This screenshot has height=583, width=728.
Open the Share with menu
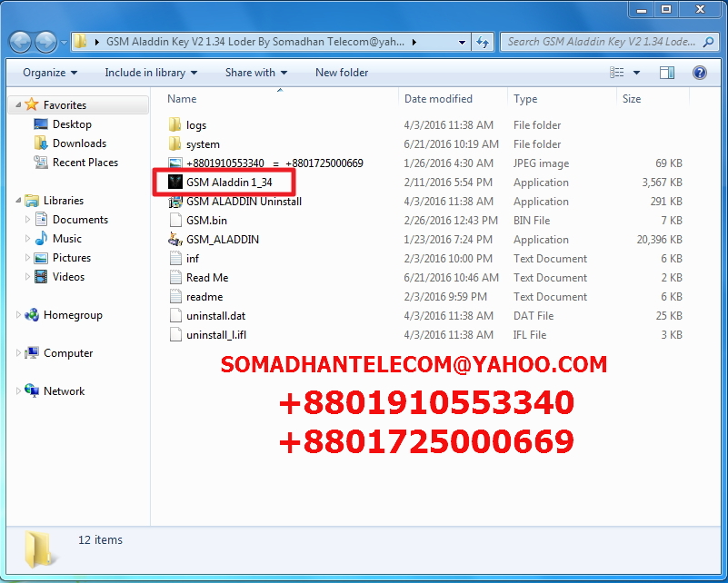pos(256,73)
